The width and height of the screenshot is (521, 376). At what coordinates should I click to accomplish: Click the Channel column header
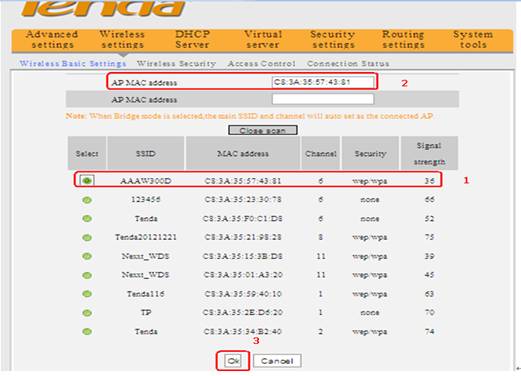click(x=321, y=153)
